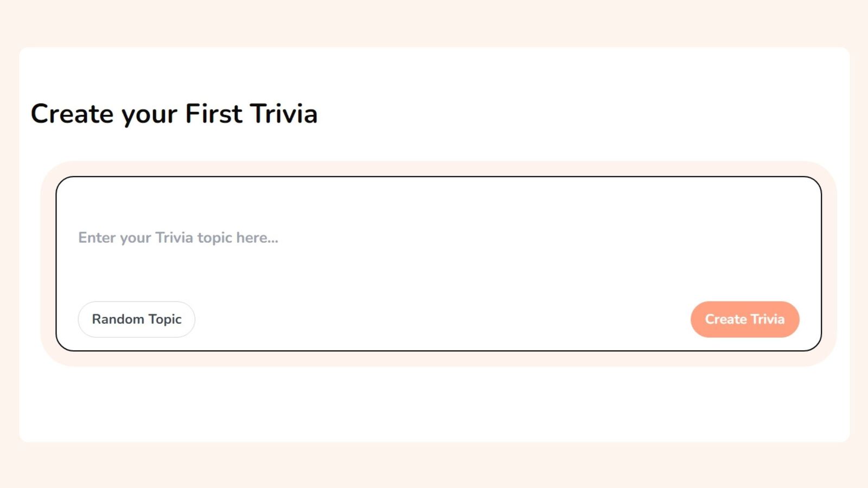Click inside the trivia topic input field
This screenshot has height=488, width=868.
380,237
